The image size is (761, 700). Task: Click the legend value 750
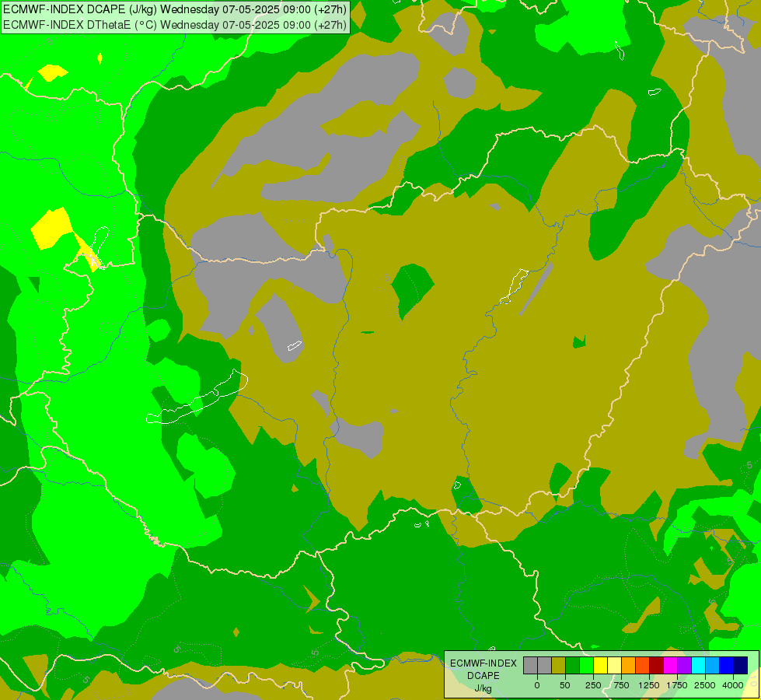tap(621, 685)
